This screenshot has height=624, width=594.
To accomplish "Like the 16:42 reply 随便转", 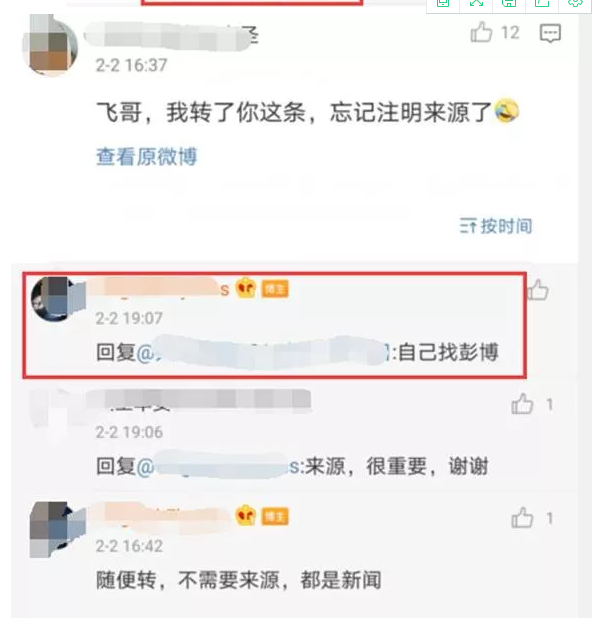I will [522, 517].
